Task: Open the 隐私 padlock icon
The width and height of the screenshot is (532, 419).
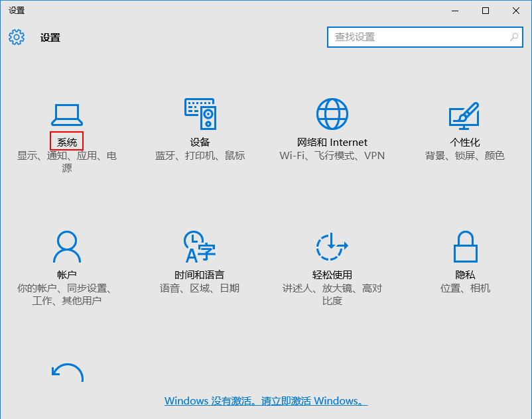Action: 465,247
